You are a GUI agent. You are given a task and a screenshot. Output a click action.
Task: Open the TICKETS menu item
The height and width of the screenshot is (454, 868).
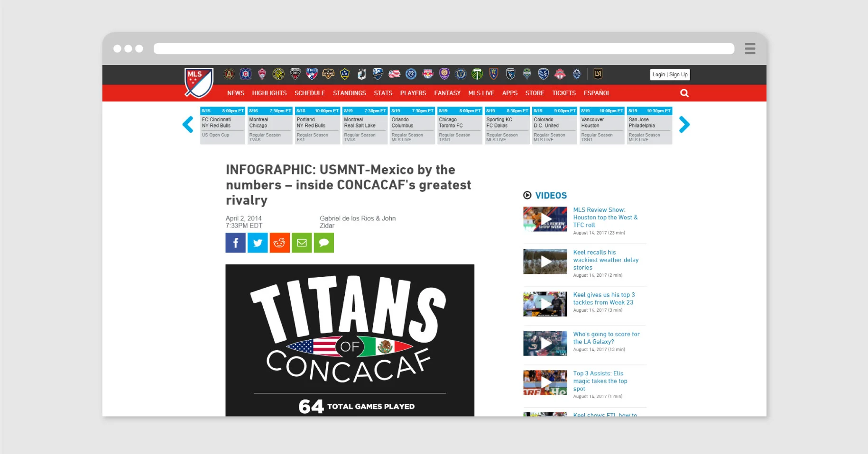pos(564,93)
